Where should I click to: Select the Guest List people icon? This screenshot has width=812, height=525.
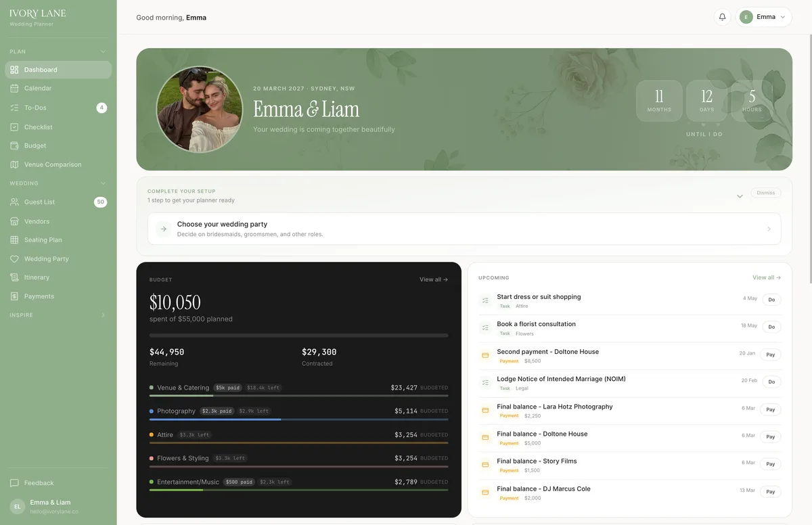pyautogui.click(x=15, y=202)
